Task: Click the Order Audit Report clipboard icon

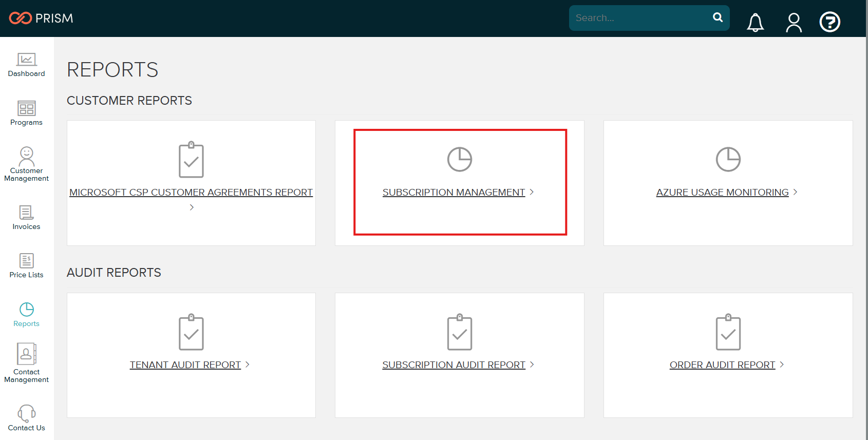Action: pyautogui.click(x=728, y=332)
